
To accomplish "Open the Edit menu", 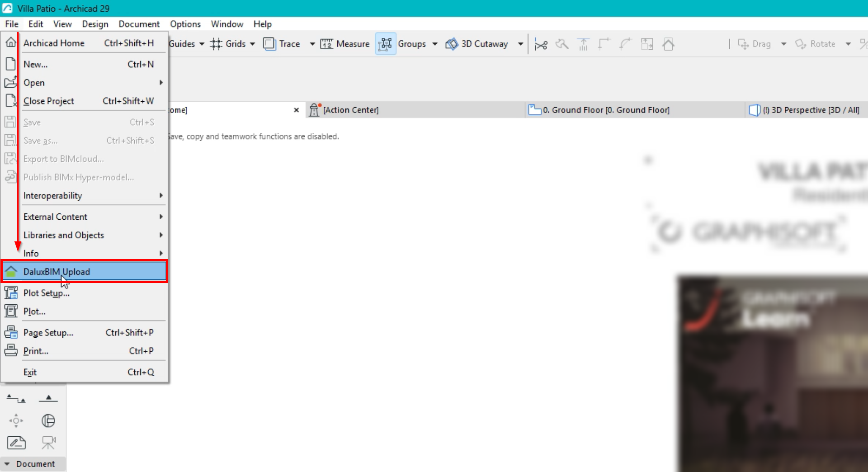I will [x=36, y=24].
